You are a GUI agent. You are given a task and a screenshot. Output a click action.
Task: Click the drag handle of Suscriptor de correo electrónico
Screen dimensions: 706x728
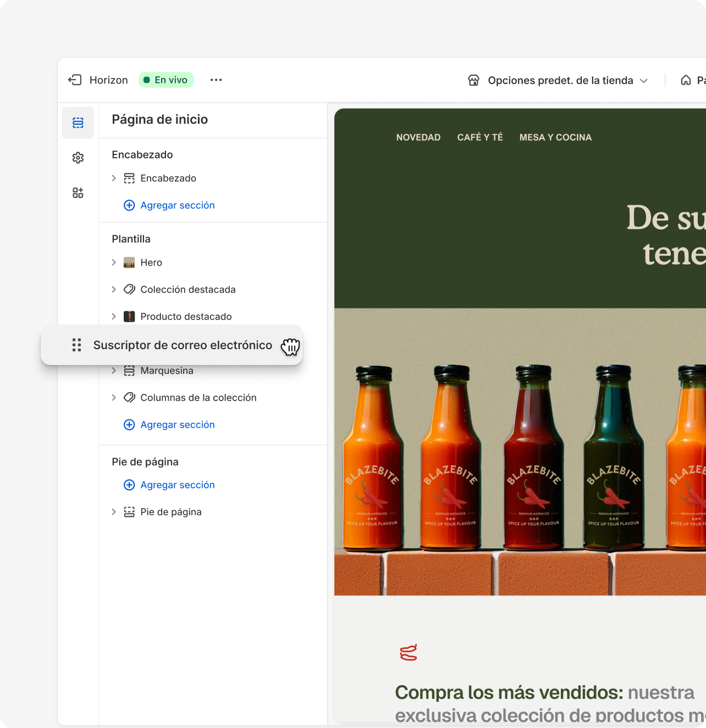tap(77, 345)
